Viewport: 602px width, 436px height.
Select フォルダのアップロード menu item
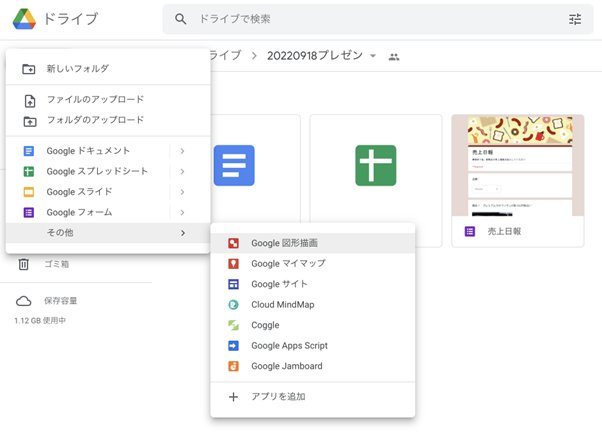pos(108,120)
